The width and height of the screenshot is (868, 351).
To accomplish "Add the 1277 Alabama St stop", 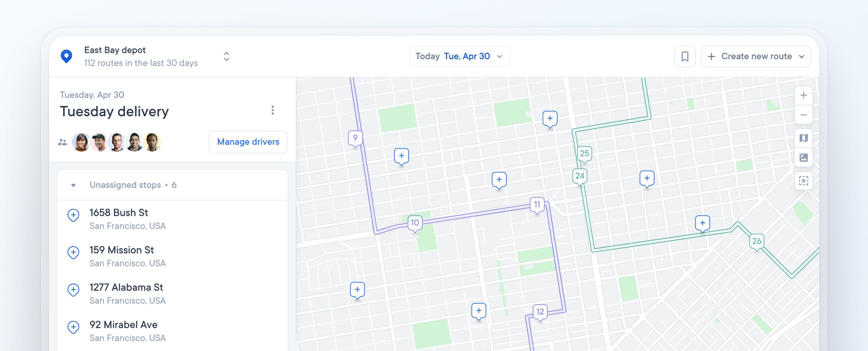I will click(x=73, y=290).
